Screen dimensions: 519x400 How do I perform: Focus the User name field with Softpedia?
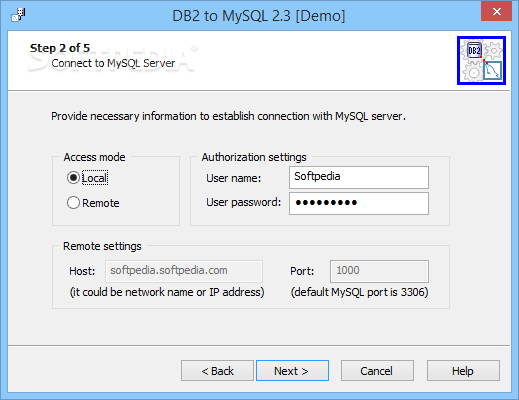tap(359, 177)
